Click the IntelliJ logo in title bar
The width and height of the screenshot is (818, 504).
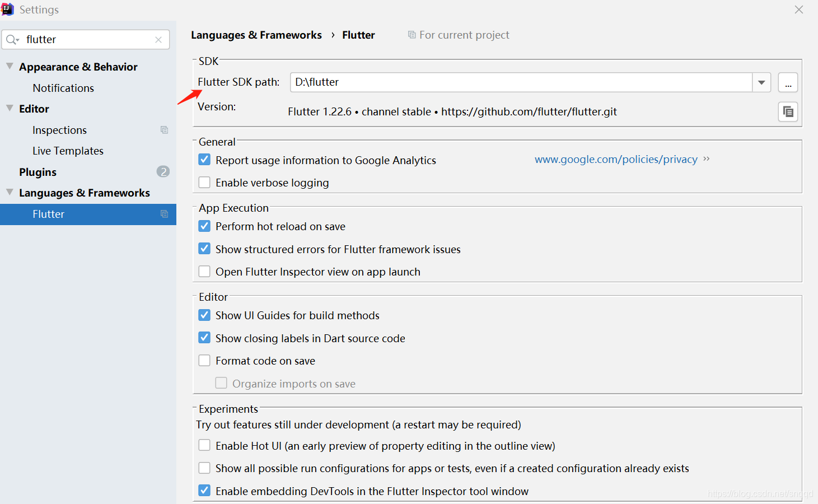pyautogui.click(x=7, y=9)
